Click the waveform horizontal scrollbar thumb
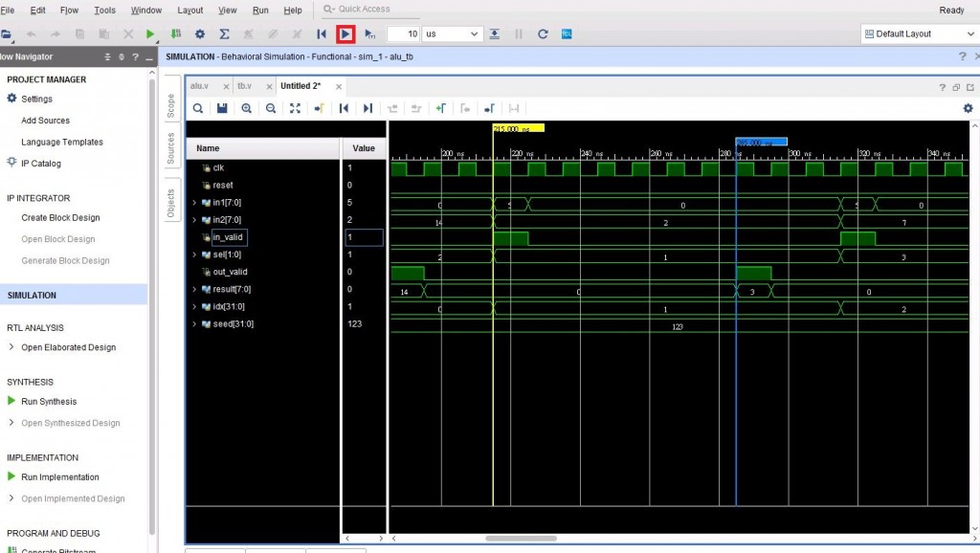 click(x=522, y=538)
